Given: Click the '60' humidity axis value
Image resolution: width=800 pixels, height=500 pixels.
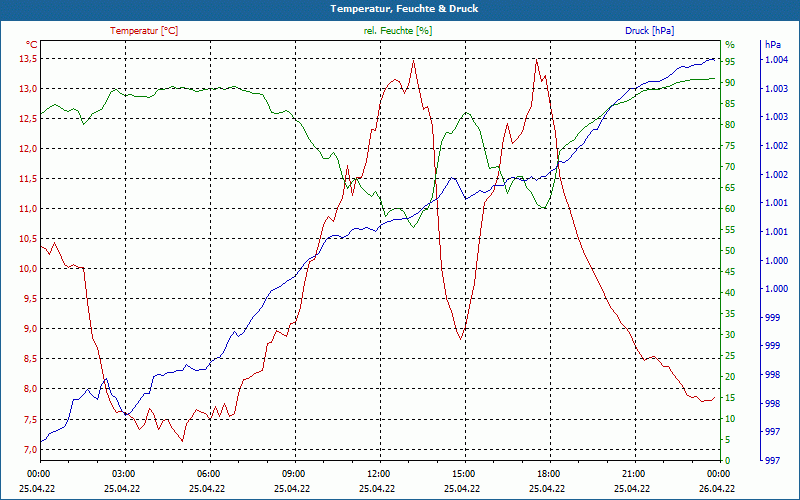Looking at the screenshot, I should pos(730,209).
